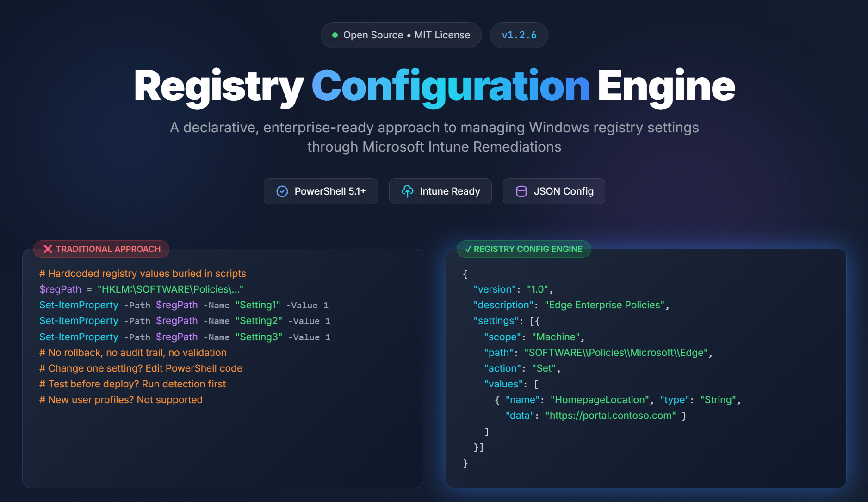Click the v1.2.6 version badge
This screenshot has width=868, height=502.
click(x=519, y=35)
